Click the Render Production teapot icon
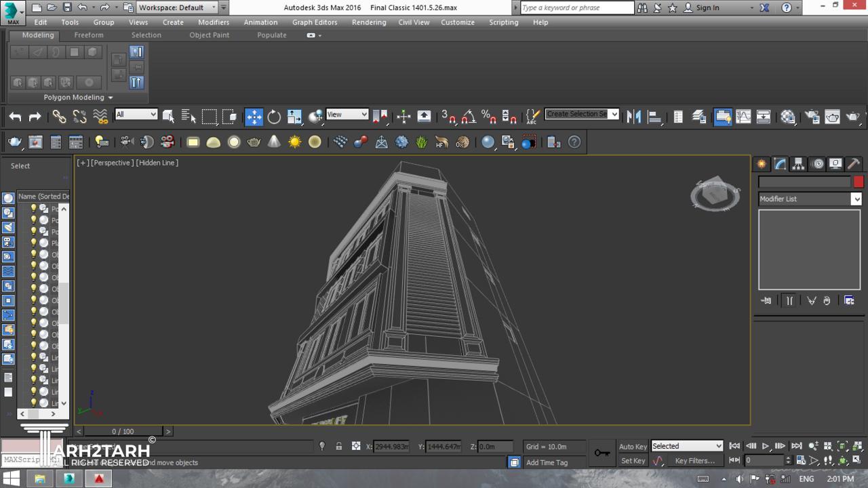The height and width of the screenshot is (488, 868). tap(852, 117)
